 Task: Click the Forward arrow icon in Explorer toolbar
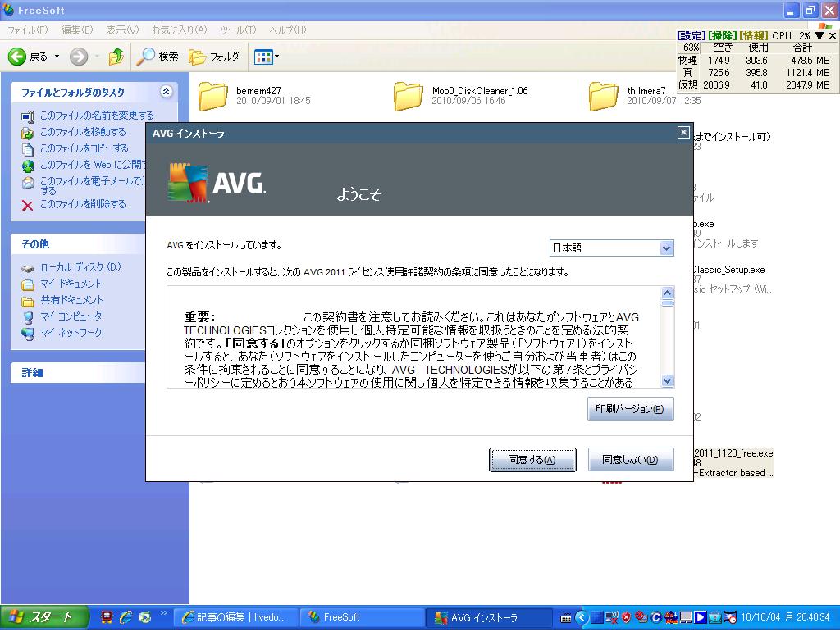point(79,57)
